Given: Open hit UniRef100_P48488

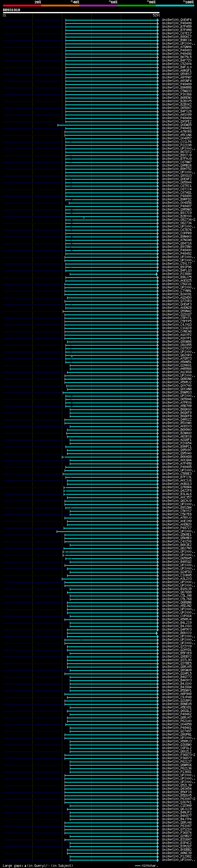Looking at the screenshot, I should tap(176, 23).
